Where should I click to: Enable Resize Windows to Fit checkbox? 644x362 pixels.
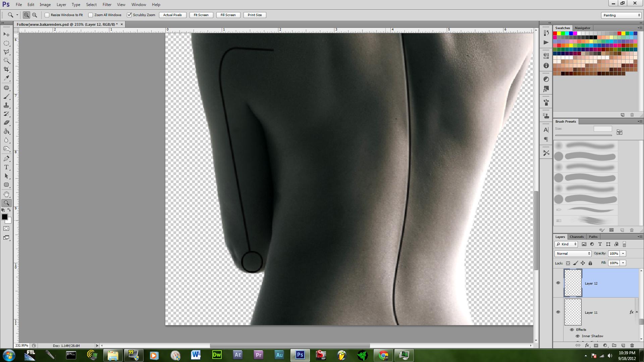47,15
